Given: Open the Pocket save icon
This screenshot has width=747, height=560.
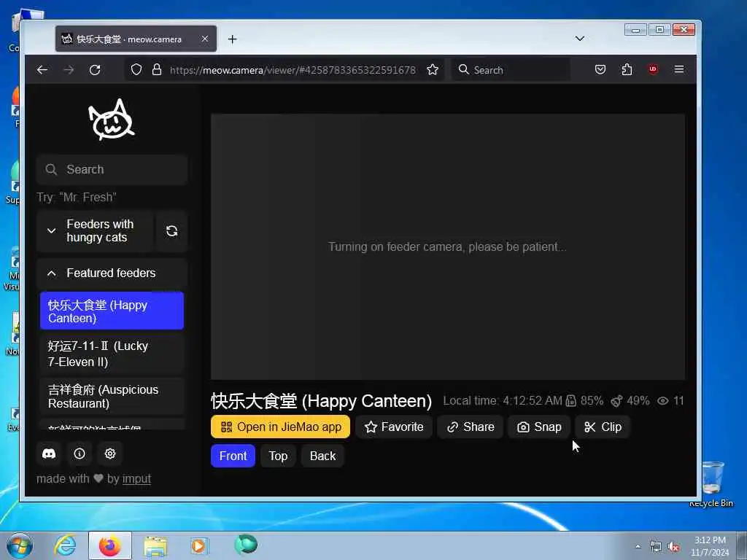Looking at the screenshot, I should pos(600,69).
